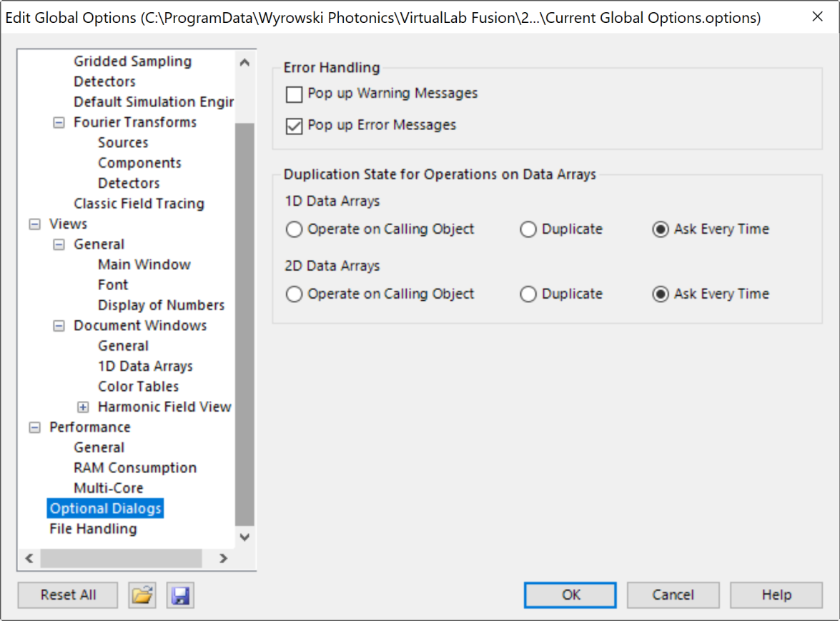The image size is (840, 621).
Task: Open Display of Numbers settings
Action: point(161,305)
